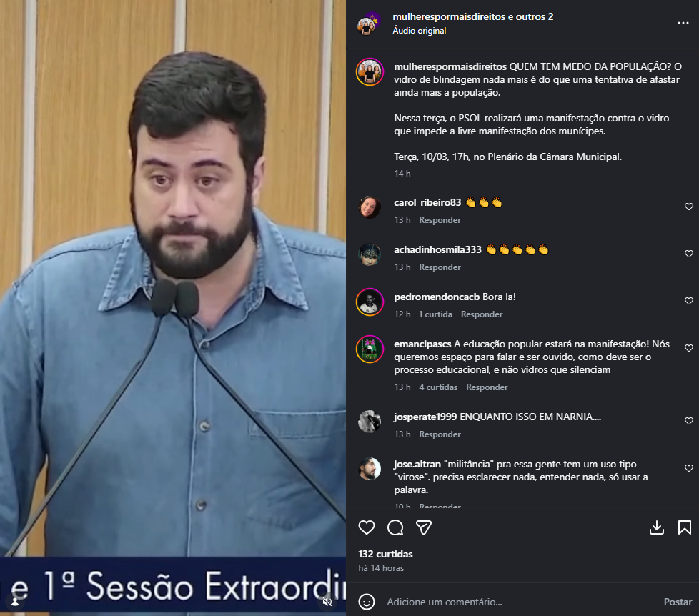View the 4 curtidas on emancipascs comment
The height and width of the screenshot is (616, 699).
[x=438, y=387]
